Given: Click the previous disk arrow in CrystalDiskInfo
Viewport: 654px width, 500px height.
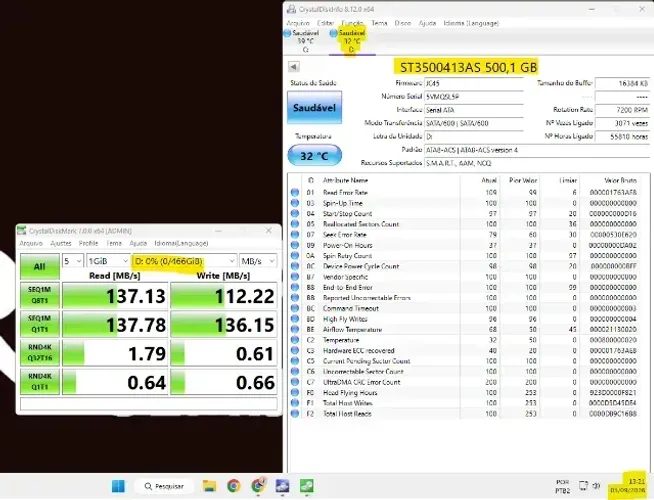Looking at the screenshot, I should [x=294, y=67].
